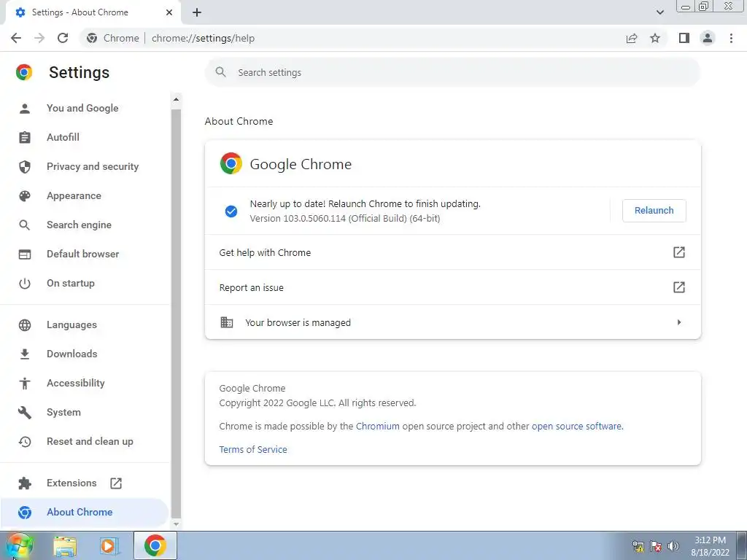
Task: Click the magnifier icon in Search settings
Action: (x=220, y=72)
